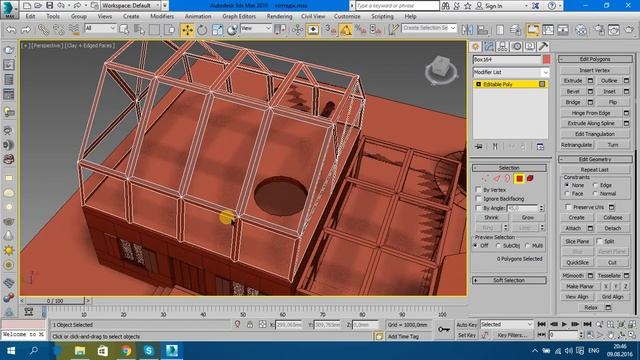
Task: Activate Select and Link chain icon
Action: tap(43, 29)
